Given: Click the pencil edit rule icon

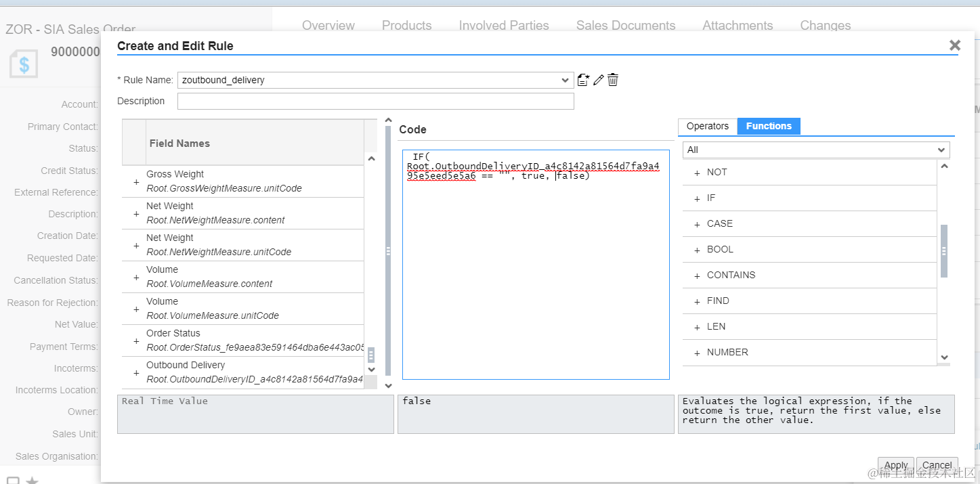Looking at the screenshot, I should [x=598, y=80].
